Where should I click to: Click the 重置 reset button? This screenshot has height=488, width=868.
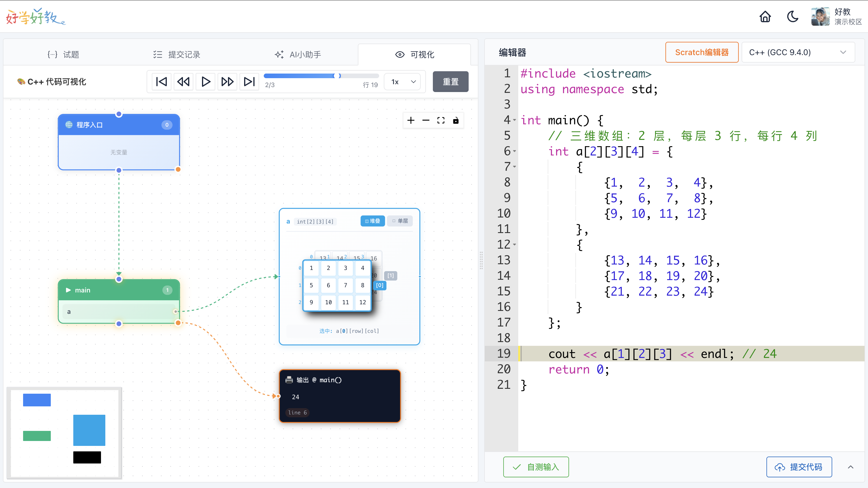coord(450,82)
